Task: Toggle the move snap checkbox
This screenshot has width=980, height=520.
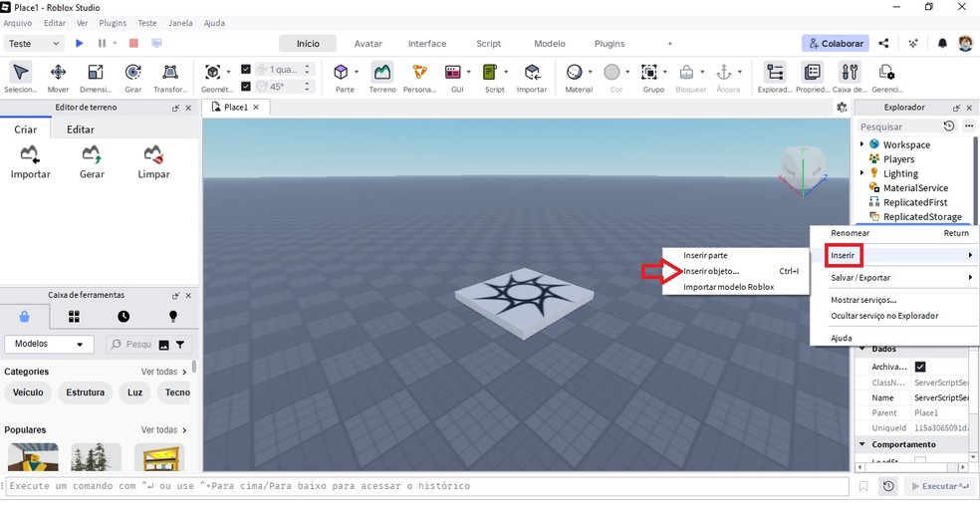Action: pos(246,70)
